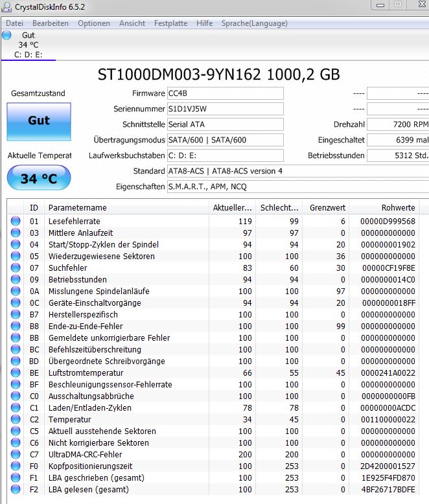This screenshot has width=429, height=504.
Task: Click the 34 °C temperature button
Action: coord(39,178)
